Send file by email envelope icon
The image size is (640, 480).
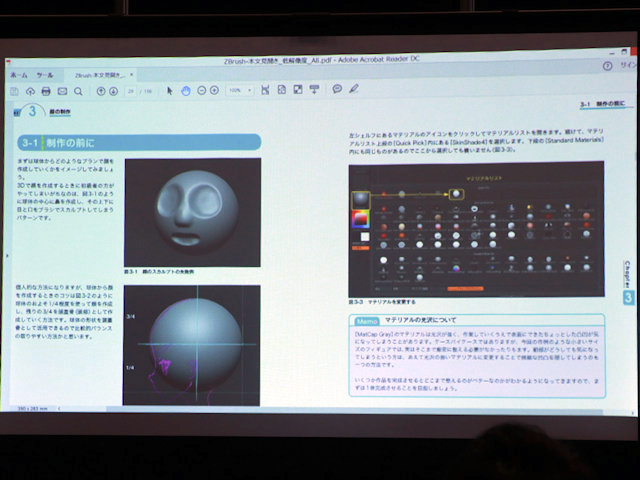62,91
